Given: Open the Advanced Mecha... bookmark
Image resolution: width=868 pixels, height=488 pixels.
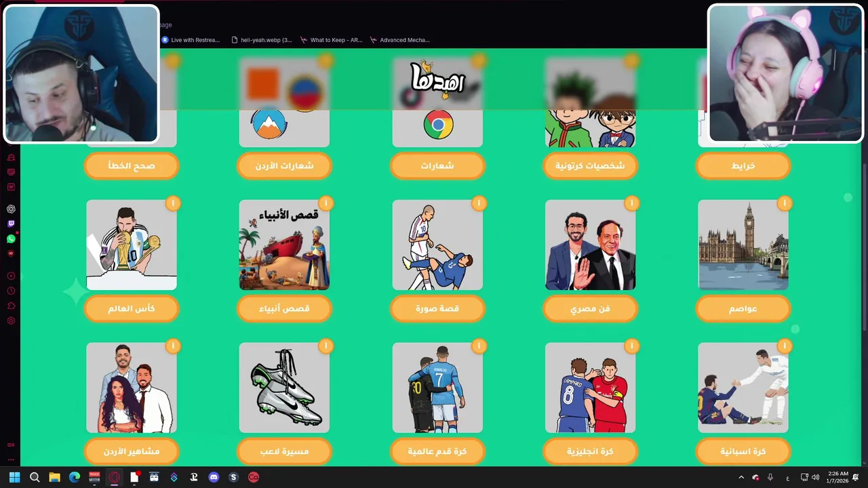Looking at the screenshot, I should pyautogui.click(x=400, y=40).
